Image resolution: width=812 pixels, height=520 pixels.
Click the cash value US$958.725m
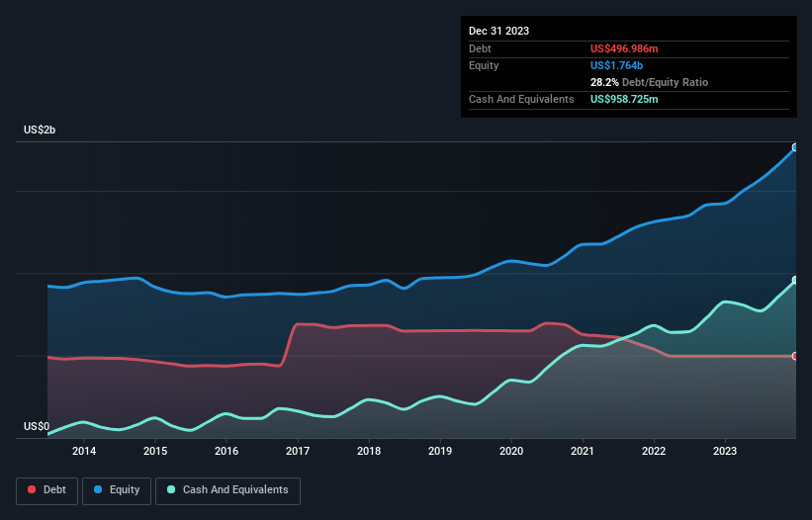coord(624,99)
